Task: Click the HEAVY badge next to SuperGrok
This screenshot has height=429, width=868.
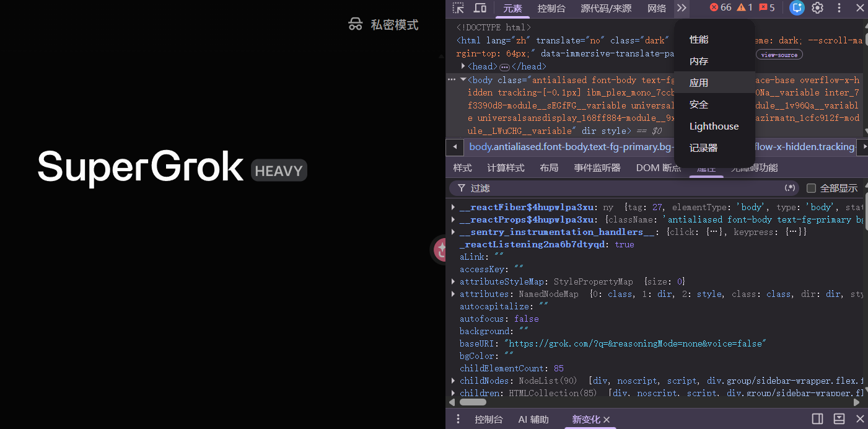Action: [x=279, y=170]
